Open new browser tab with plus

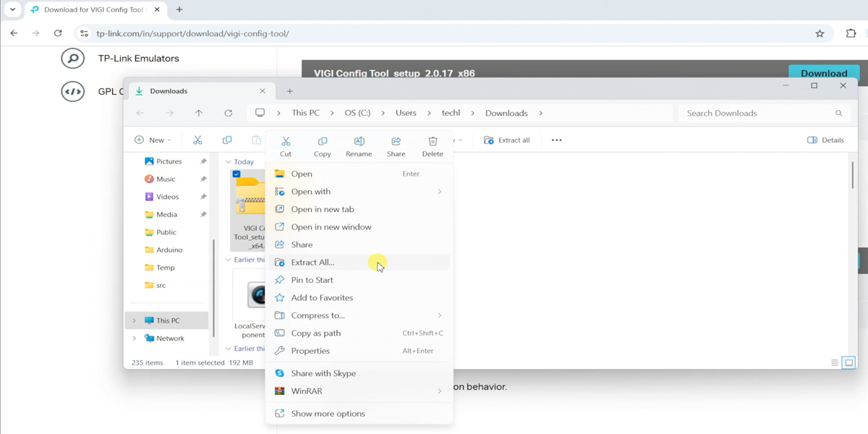tap(179, 9)
